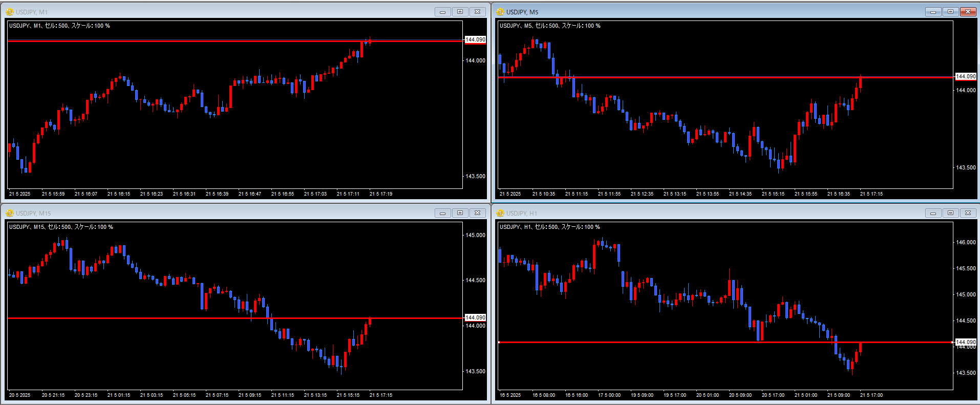
Task: Close the USDJPY M5 chart window
Action: [x=968, y=12]
